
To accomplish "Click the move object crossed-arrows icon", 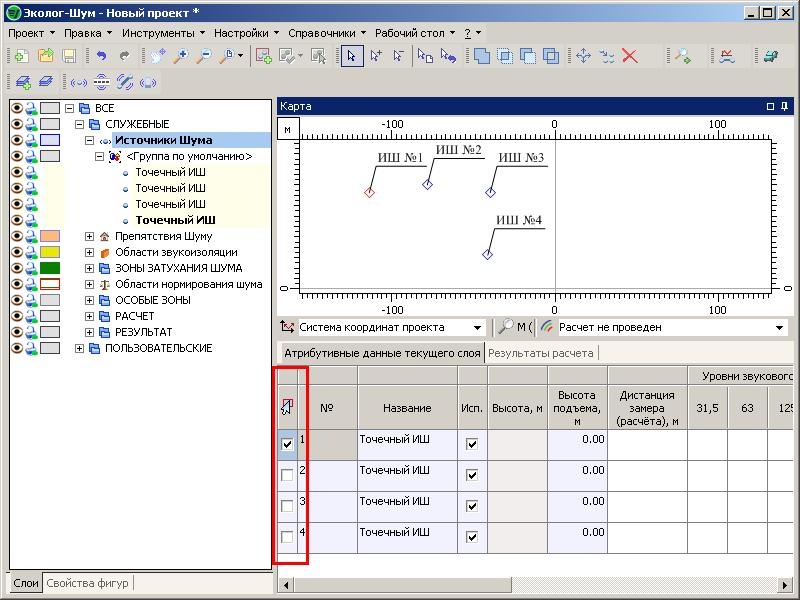I will pos(583,57).
